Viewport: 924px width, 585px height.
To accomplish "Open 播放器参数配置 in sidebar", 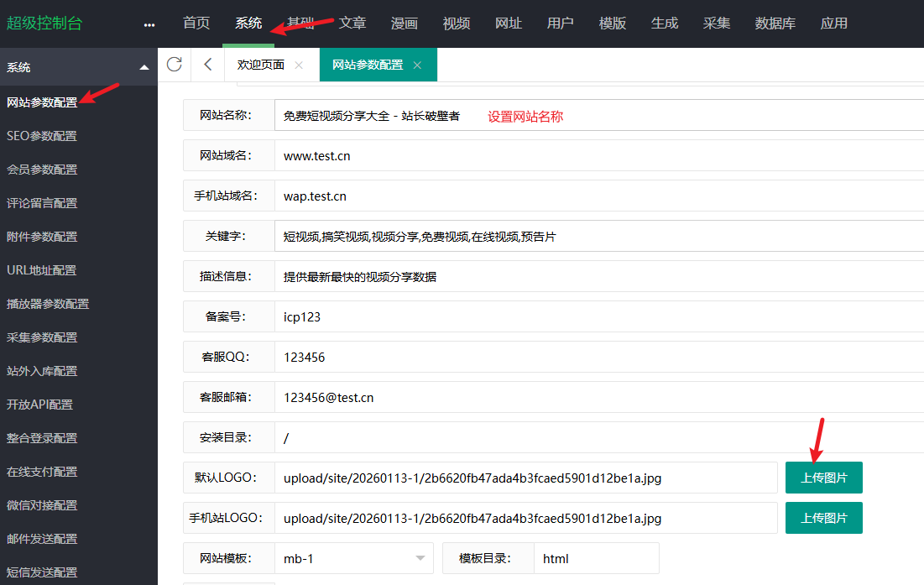I will pyautogui.click(x=48, y=304).
